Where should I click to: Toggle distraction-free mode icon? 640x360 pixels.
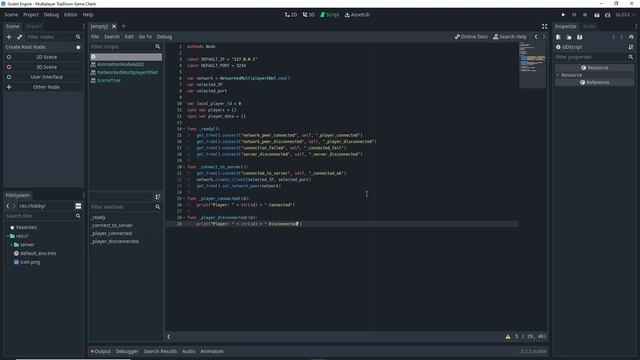point(544,26)
